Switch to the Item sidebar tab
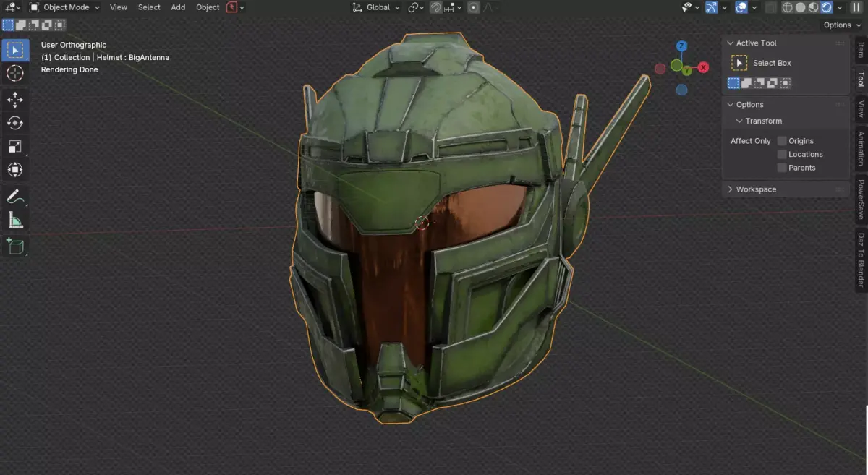Viewport: 868px width, 475px height. (x=860, y=49)
